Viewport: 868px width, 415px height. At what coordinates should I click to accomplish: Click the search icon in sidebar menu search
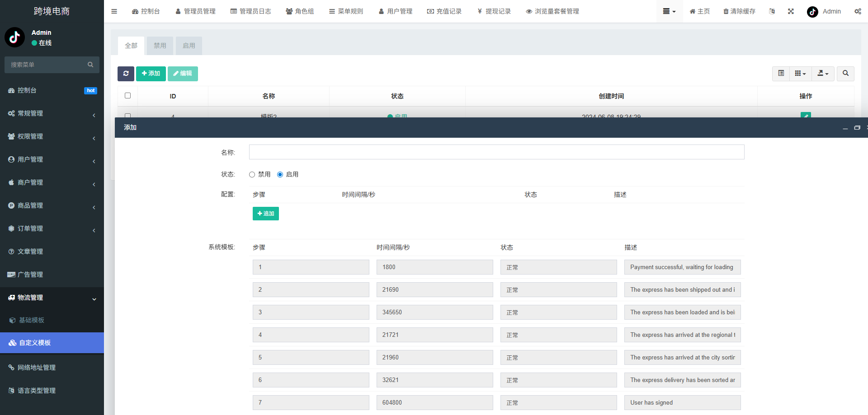click(x=90, y=65)
